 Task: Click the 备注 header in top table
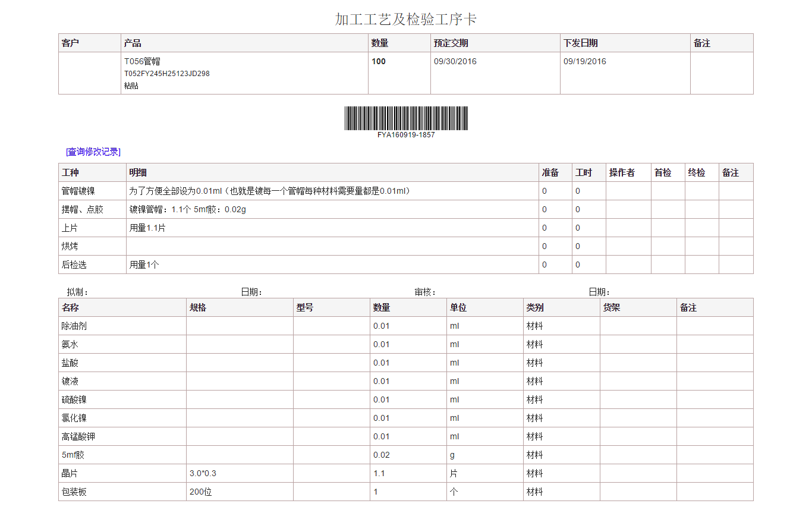pyautogui.click(x=701, y=42)
